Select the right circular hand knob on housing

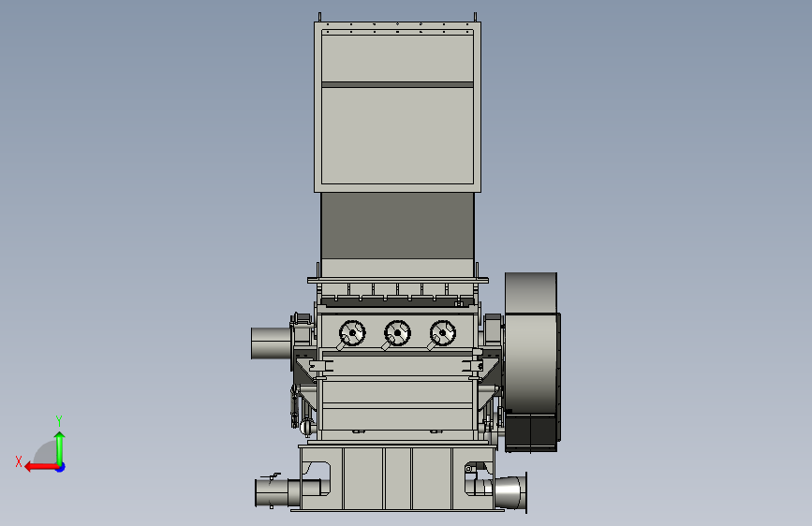pyautogui.click(x=442, y=333)
